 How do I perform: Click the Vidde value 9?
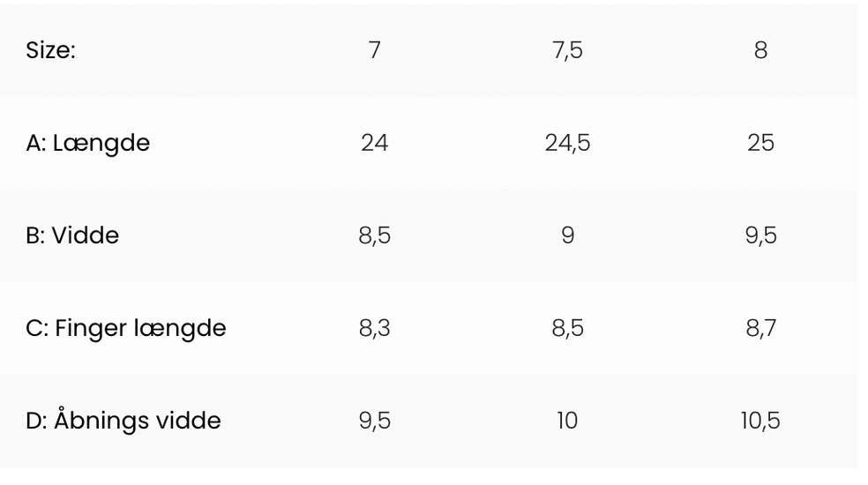click(567, 235)
